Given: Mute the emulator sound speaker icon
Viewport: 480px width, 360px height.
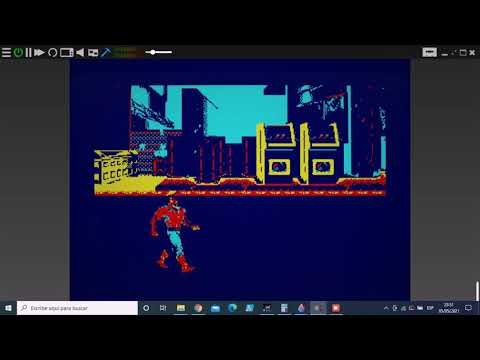Looking at the screenshot, I should [80, 53].
